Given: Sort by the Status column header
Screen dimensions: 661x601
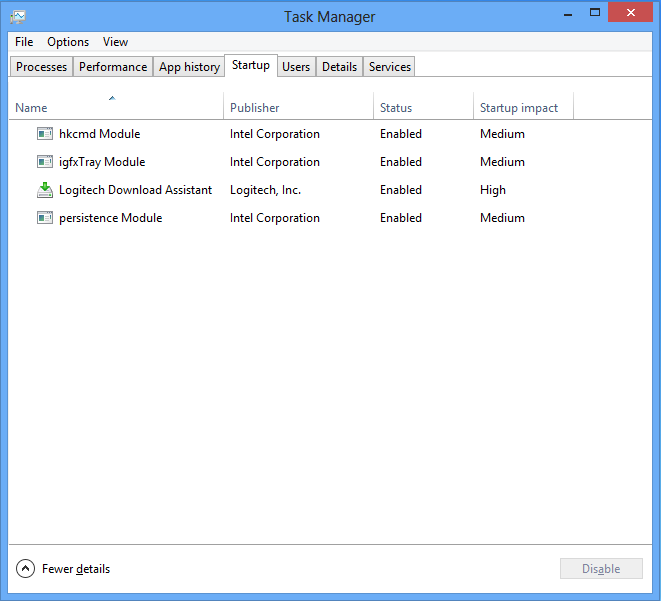Looking at the screenshot, I should 424,105.
